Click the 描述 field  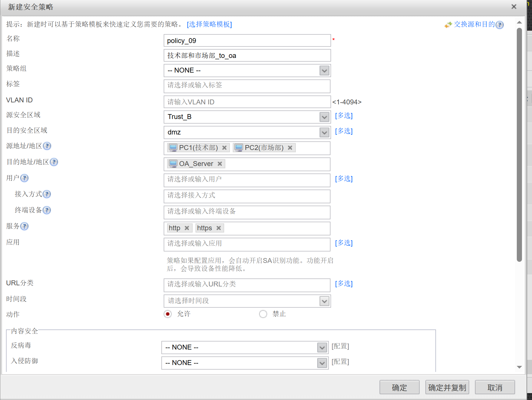click(247, 56)
